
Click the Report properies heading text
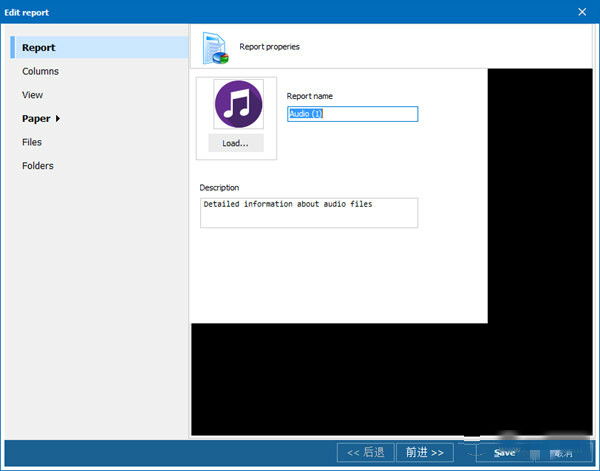tap(269, 47)
